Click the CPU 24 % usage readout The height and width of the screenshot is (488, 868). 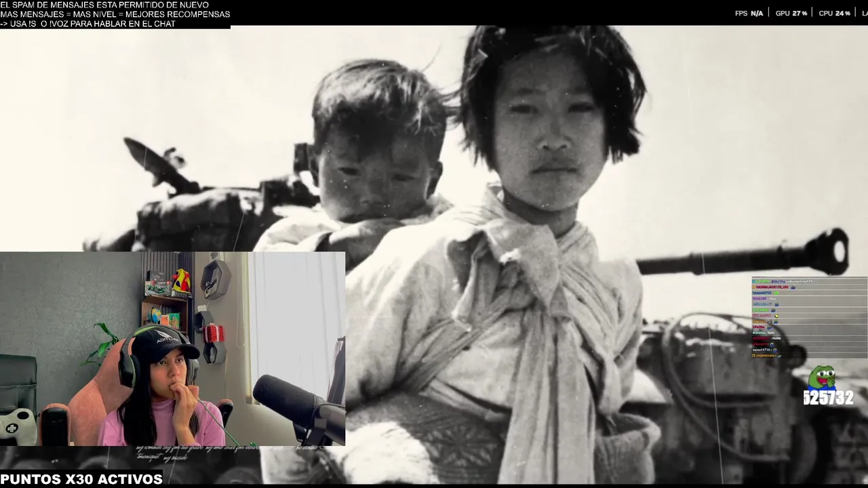tap(834, 14)
